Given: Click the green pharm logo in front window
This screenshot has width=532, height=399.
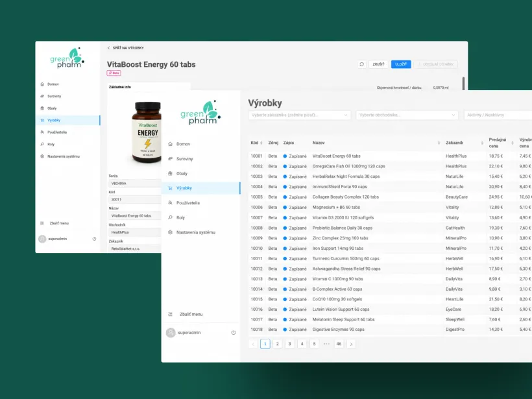Looking at the screenshot, I should [200, 113].
